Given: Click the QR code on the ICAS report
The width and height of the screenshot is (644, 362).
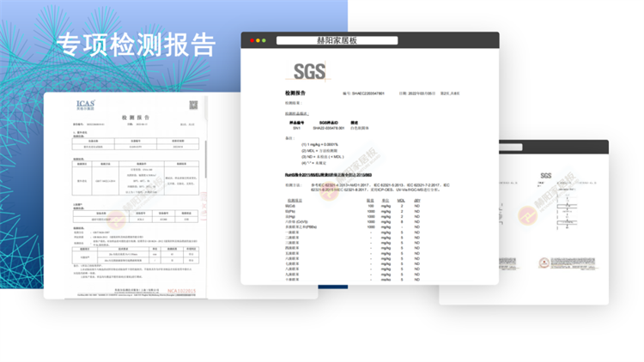Looking at the screenshot, I should 193,105.
